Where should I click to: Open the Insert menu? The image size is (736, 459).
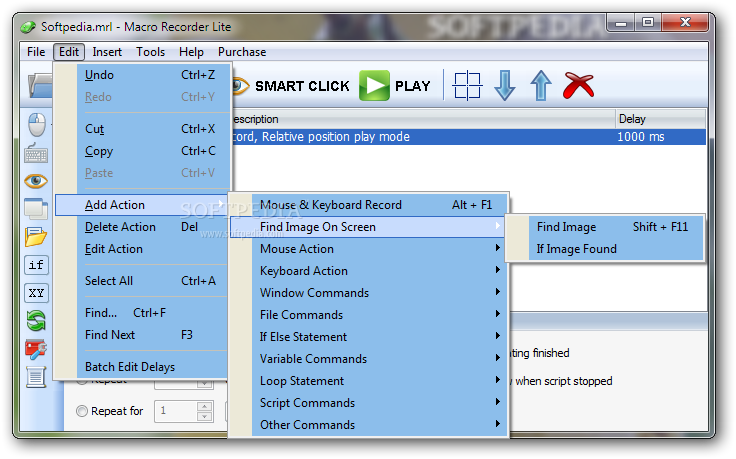click(x=107, y=52)
